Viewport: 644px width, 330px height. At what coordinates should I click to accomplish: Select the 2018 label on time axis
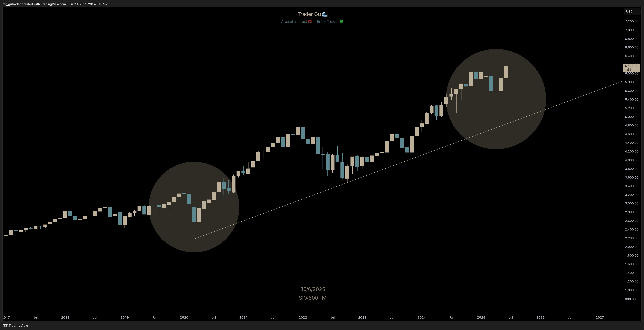point(65,317)
